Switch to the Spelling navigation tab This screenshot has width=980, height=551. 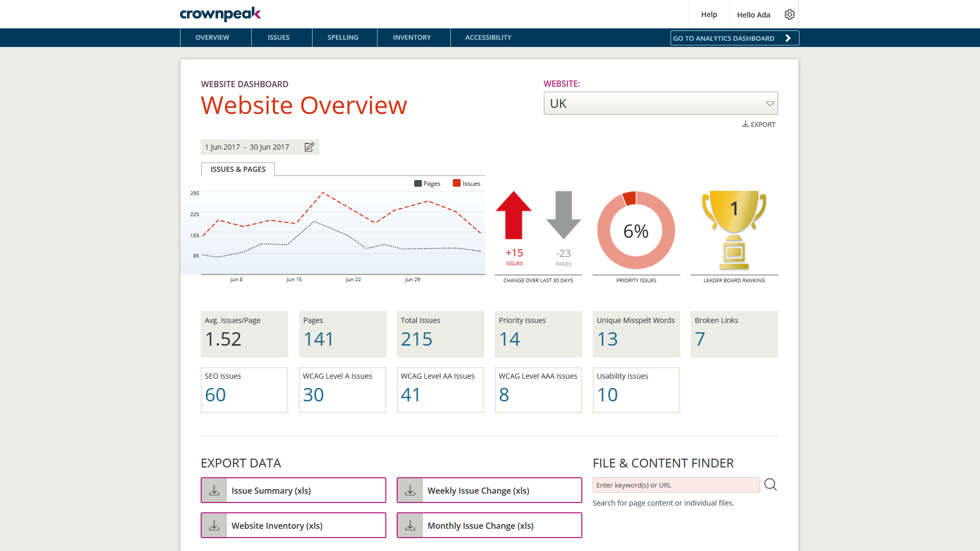(342, 38)
